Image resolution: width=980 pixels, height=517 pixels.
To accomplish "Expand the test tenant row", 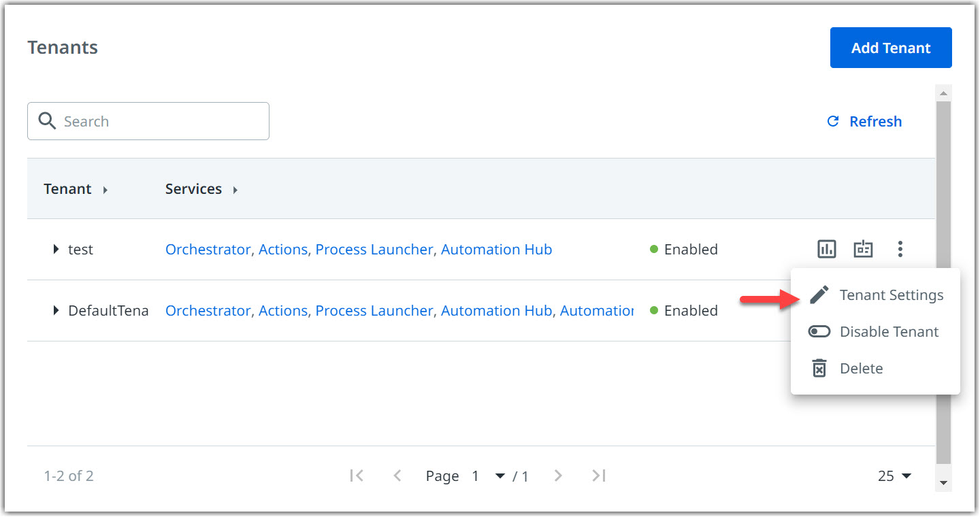I will pos(56,249).
